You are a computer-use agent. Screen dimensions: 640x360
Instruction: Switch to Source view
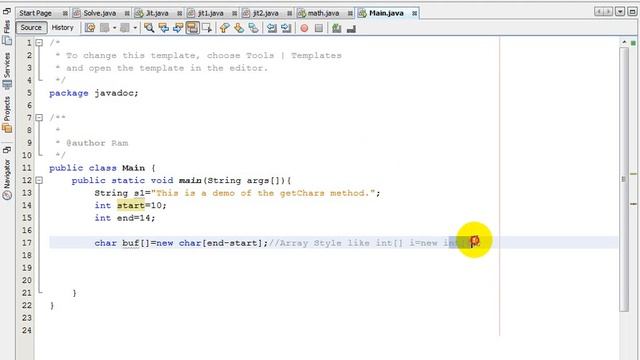[31, 27]
